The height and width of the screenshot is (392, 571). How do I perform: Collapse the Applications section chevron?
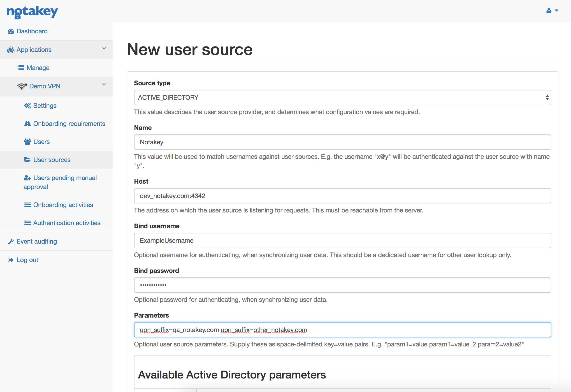click(x=104, y=48)
